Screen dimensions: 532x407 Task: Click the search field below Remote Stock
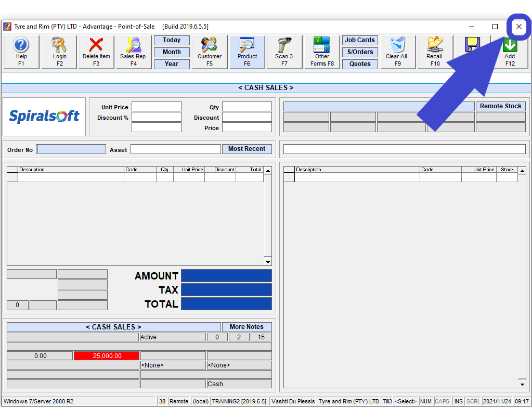(405, 149)
